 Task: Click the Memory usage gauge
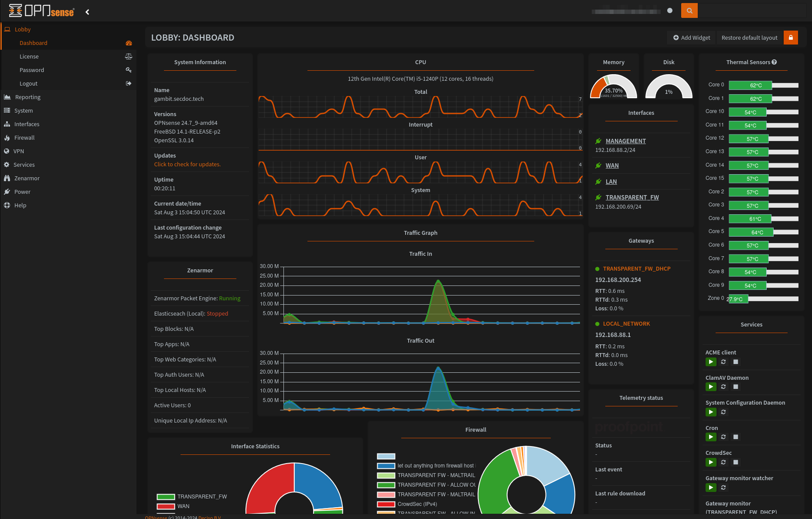click(x=613, y=87)
